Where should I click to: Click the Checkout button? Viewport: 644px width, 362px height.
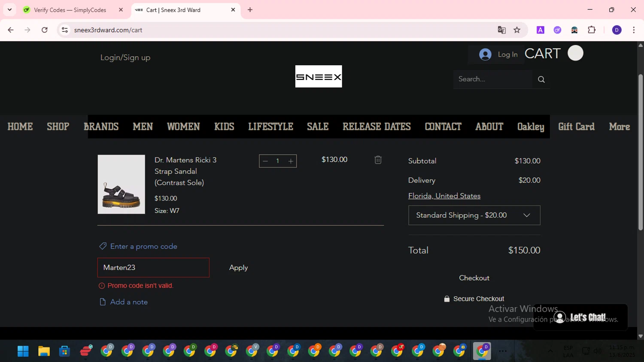pyautogui.click(x=474, y=278)
